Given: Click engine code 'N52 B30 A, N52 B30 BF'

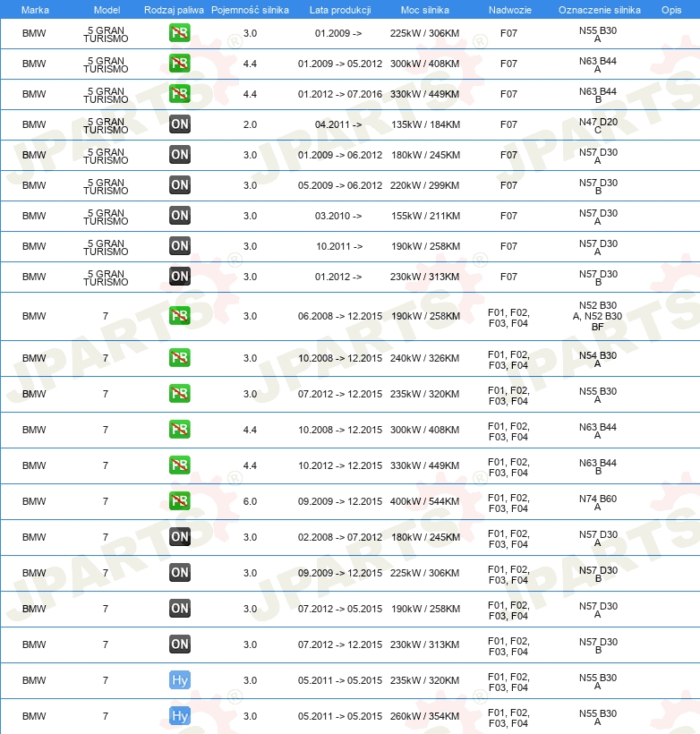Looking at the screenshot, I should coord(597,316).
